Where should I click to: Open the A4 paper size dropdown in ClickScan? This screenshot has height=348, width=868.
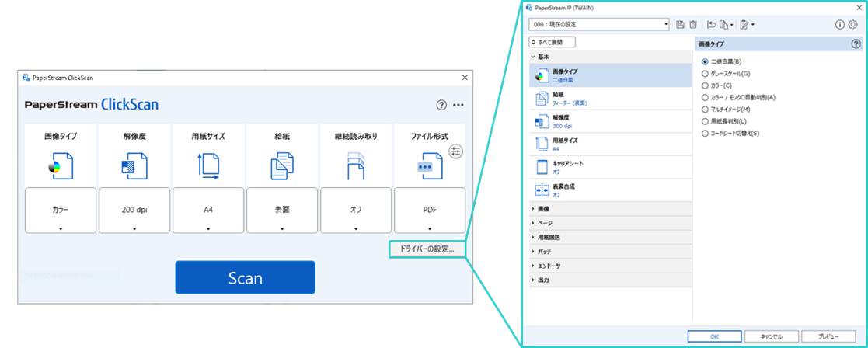coord(208,211)
